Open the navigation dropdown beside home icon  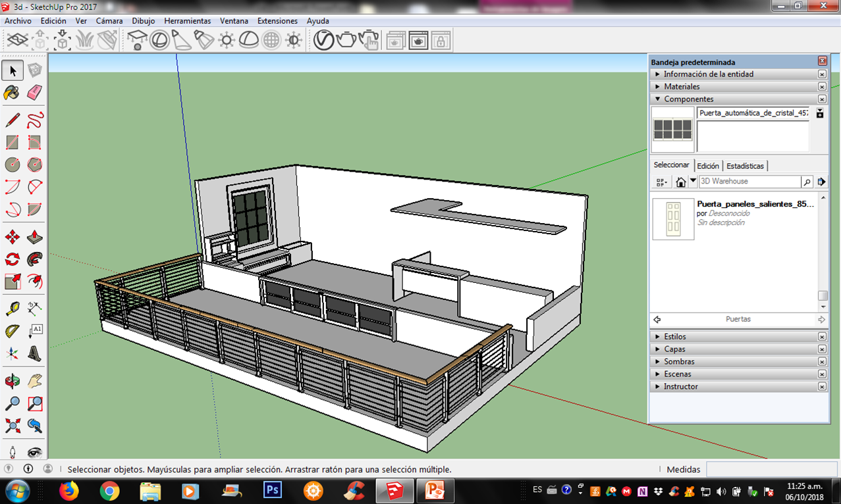coord(693,181)
